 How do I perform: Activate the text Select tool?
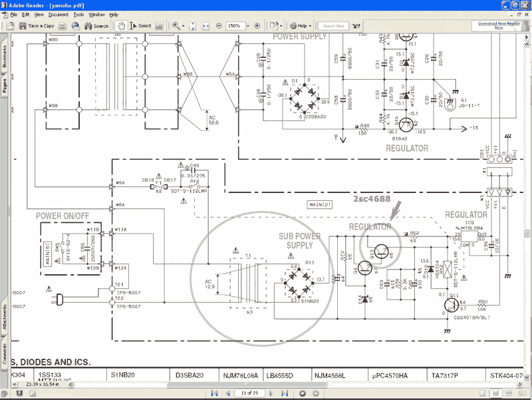click(140, 26)
